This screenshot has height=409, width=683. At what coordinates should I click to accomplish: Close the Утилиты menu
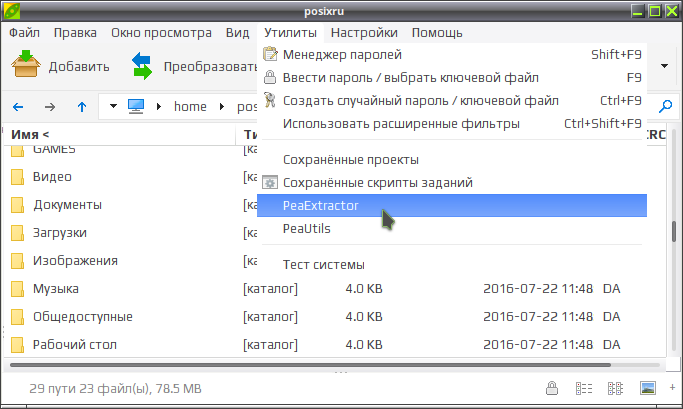[290, 33]
